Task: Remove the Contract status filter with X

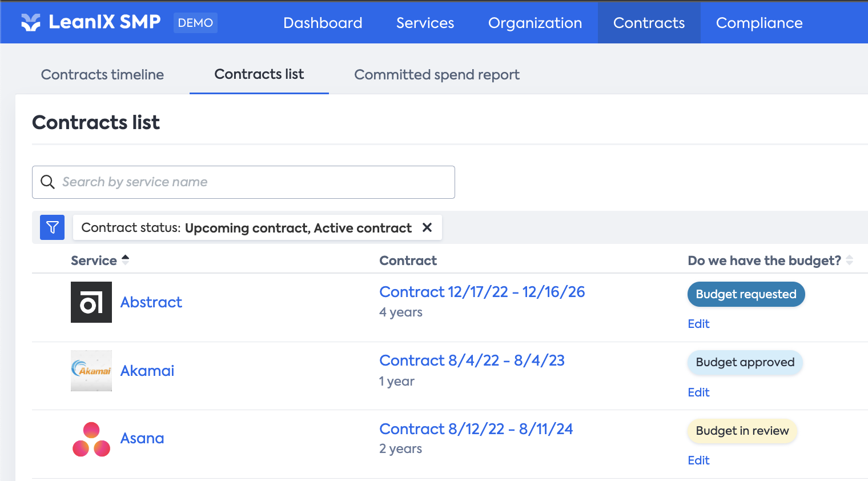Action: (x=427, y=227)
